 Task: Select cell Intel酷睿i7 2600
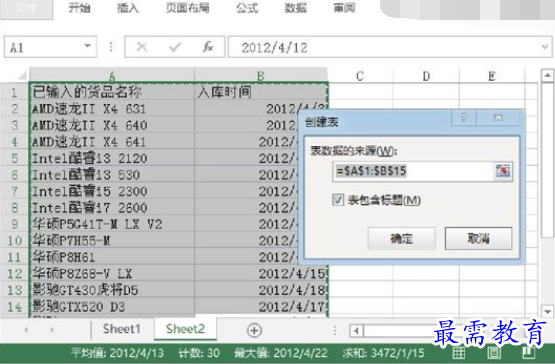tap(112, 207)
